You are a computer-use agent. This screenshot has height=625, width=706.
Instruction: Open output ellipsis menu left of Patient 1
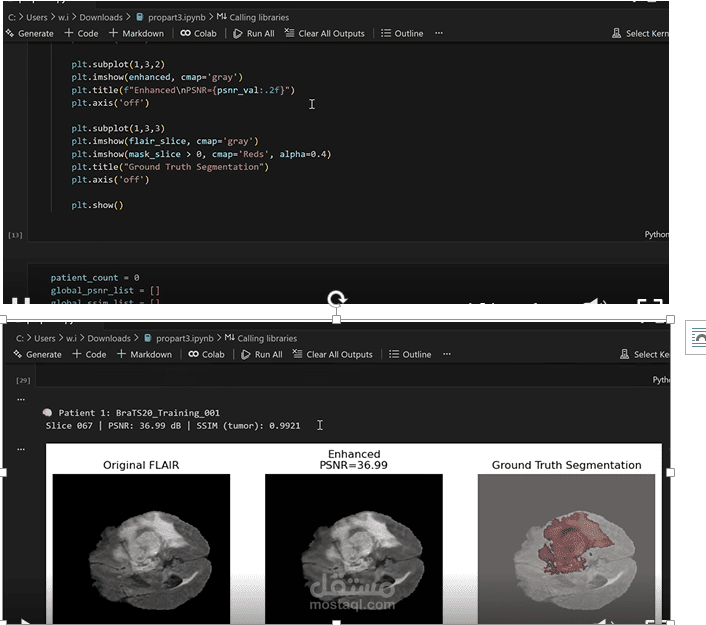point(21,399)
